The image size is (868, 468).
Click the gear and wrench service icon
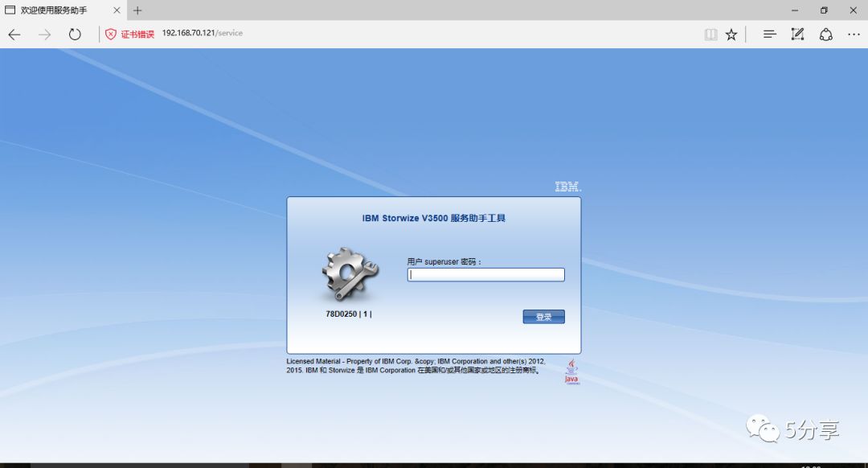(x=350, y=275)
